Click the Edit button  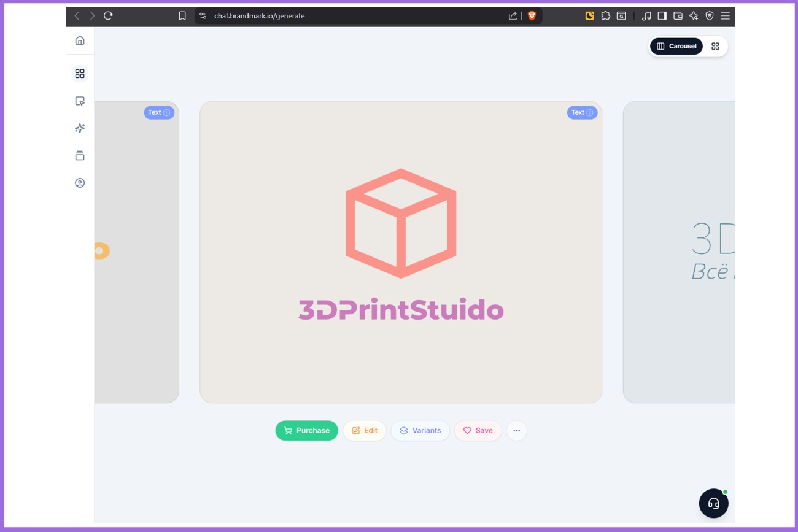click(365, 431)
